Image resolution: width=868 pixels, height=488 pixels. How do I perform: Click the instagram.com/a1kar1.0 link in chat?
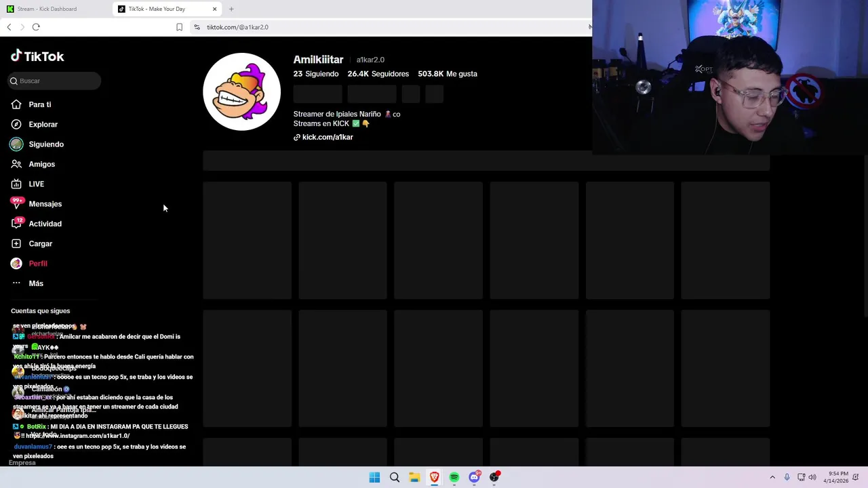pos(77,436)
